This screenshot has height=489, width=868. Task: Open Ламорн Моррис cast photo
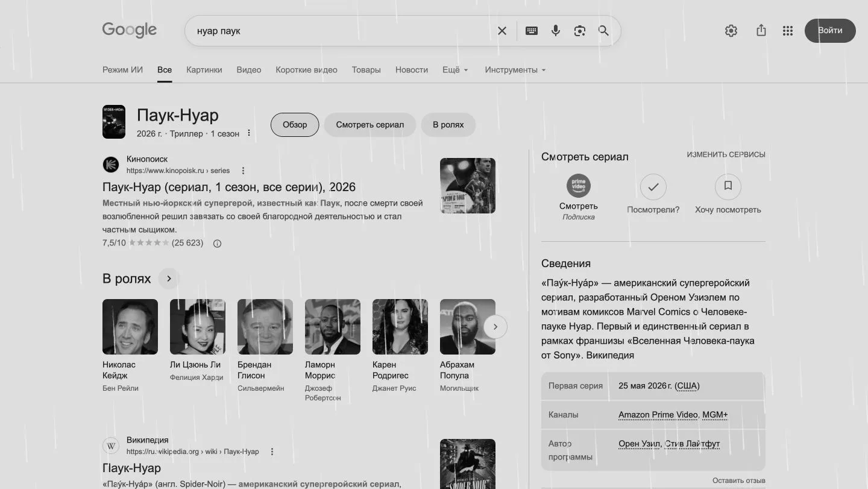point(333,327)
